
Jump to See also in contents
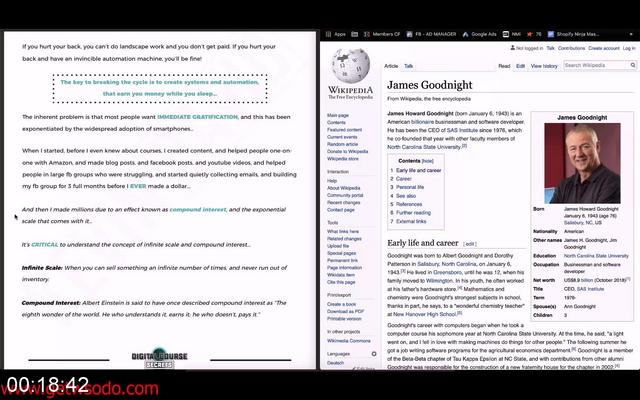coord(406,196)
